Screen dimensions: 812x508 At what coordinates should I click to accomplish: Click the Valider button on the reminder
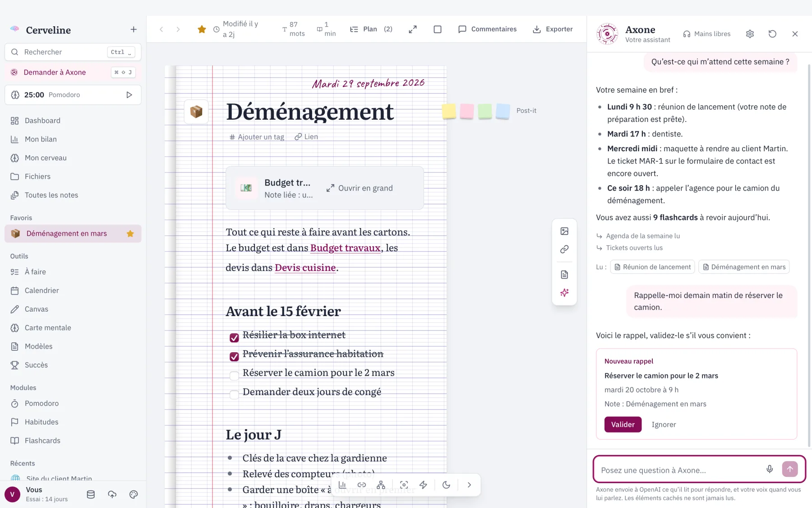[623, 424]
